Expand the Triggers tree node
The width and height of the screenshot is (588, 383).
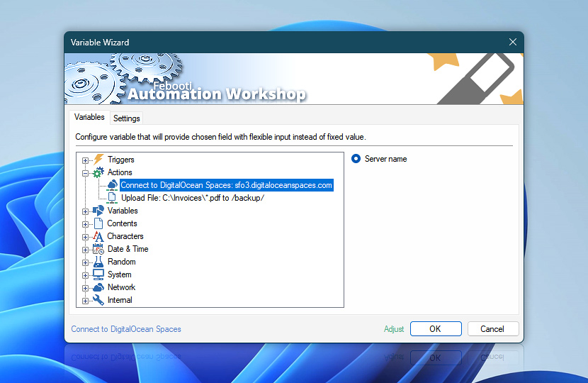(x=85, y=160)
